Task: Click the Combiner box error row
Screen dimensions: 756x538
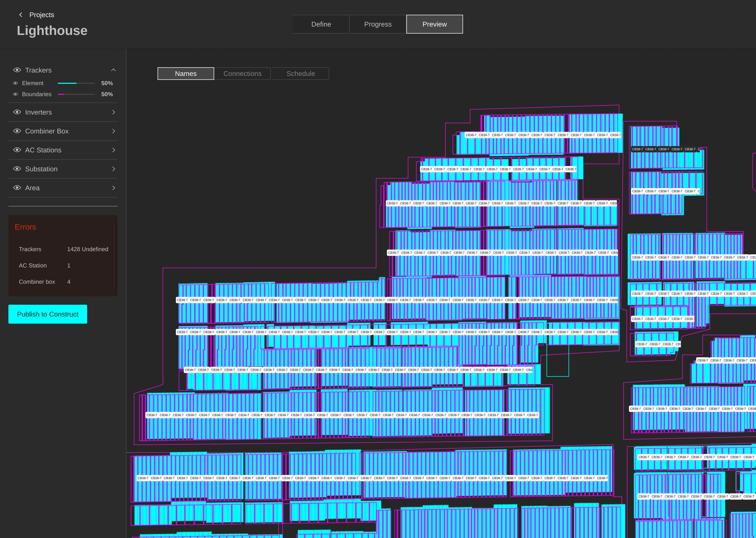Action: [x=44, y=282]
